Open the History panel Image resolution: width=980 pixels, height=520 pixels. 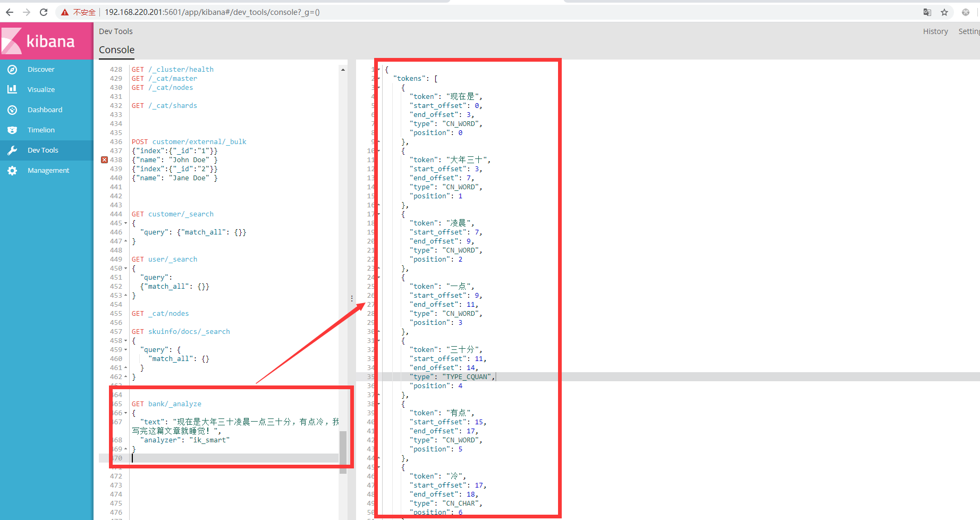(935, 31)
